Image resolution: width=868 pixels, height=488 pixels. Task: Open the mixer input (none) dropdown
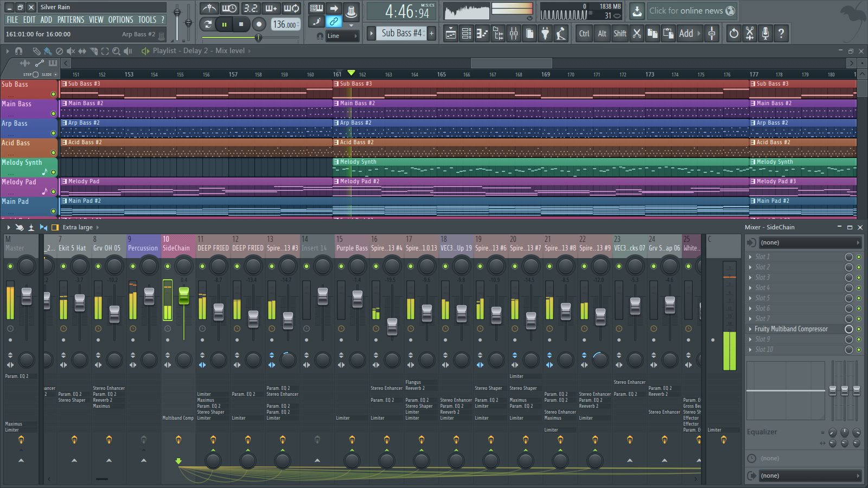(x=810, y=242)
